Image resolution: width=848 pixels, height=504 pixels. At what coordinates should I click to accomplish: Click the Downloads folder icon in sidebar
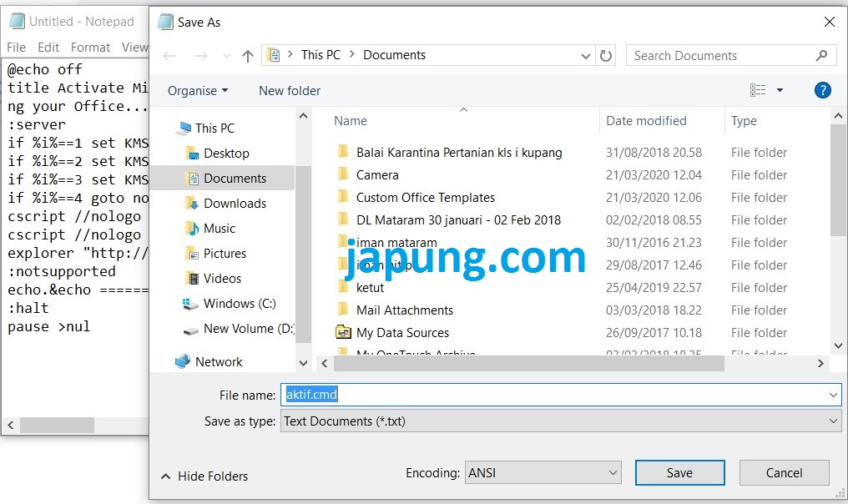(191, 204)
